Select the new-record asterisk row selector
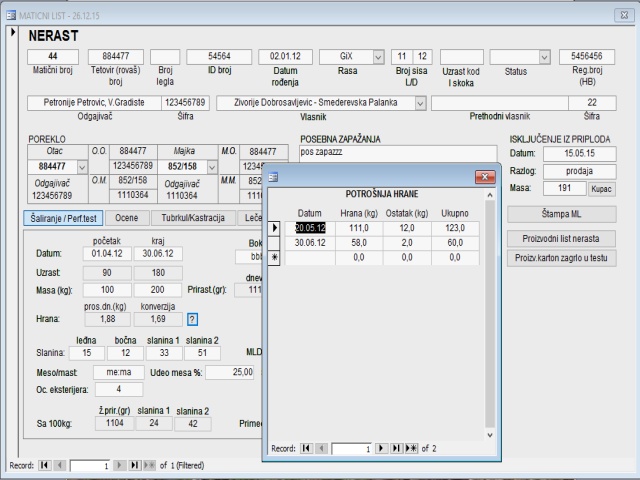The width and height of the screenshot is (640, 480). 276,258
